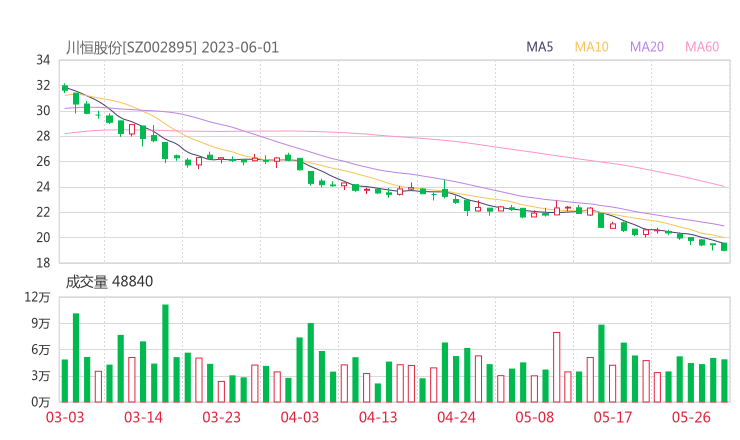Screen dimensions: 740x440
Task: Click the chart title 川恒股份[SZ002895] 2023-06-01
Action: [x=172, y=48]
